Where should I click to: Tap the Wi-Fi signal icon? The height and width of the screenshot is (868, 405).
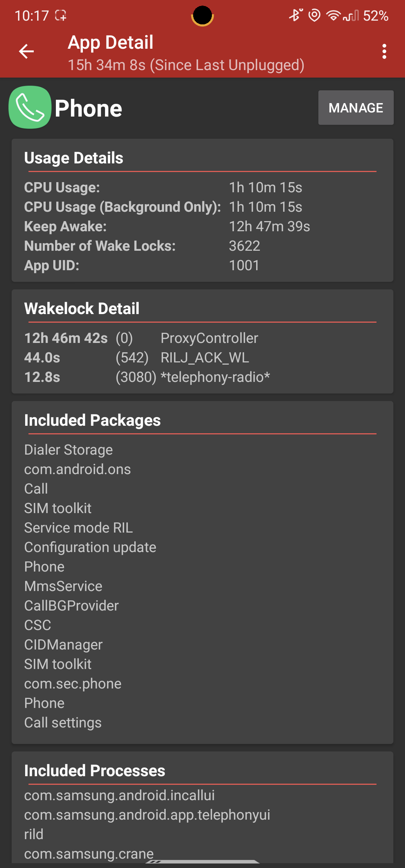click(x=333, y=15)
